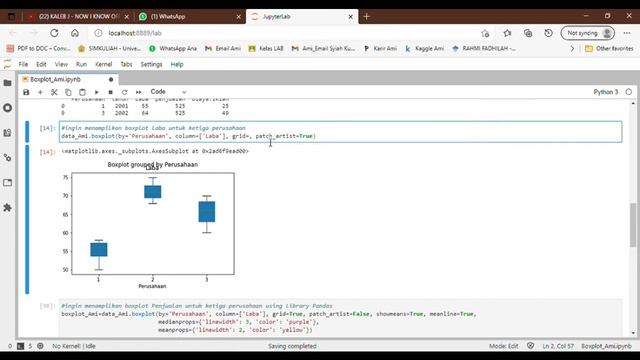Open the SIMKULIAH bookmark
The width and height of the screenshot is (640, 360).
[x=109, y=48]
